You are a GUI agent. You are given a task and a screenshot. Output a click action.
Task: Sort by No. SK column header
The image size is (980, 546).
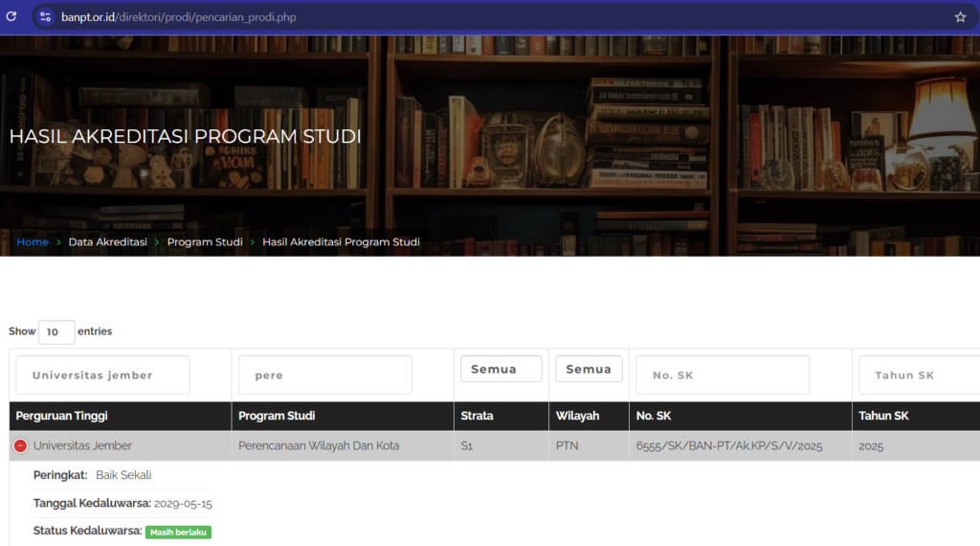click(740, 416)
